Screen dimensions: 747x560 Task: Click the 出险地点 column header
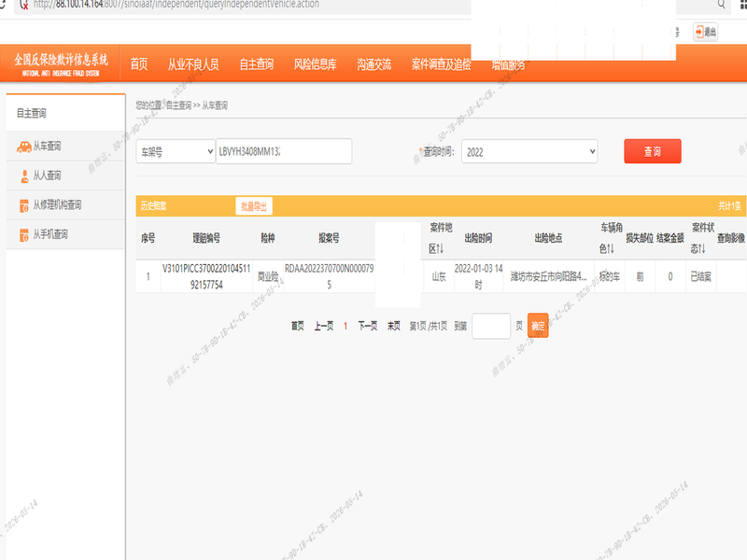(548, 238)
